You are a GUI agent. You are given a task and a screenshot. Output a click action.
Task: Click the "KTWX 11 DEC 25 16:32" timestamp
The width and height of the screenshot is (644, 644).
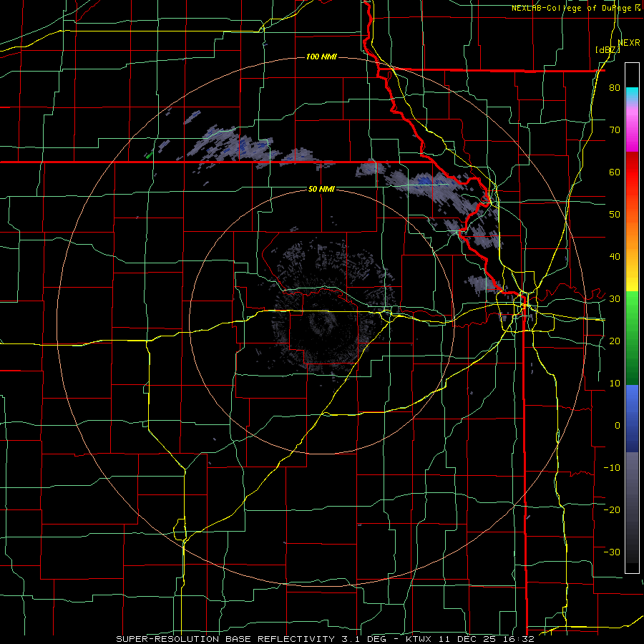coord(469,639)
